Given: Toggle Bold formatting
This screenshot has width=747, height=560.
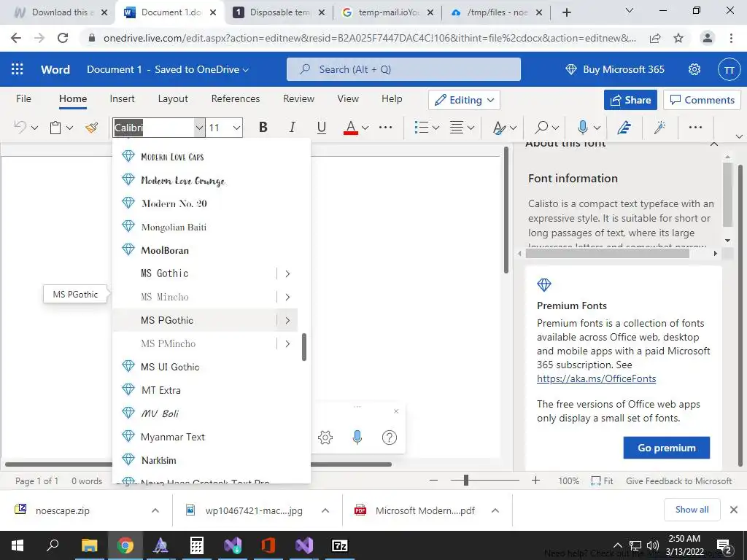Looking at the screenshot, I should pyautogui.click(x=263, y=127).
